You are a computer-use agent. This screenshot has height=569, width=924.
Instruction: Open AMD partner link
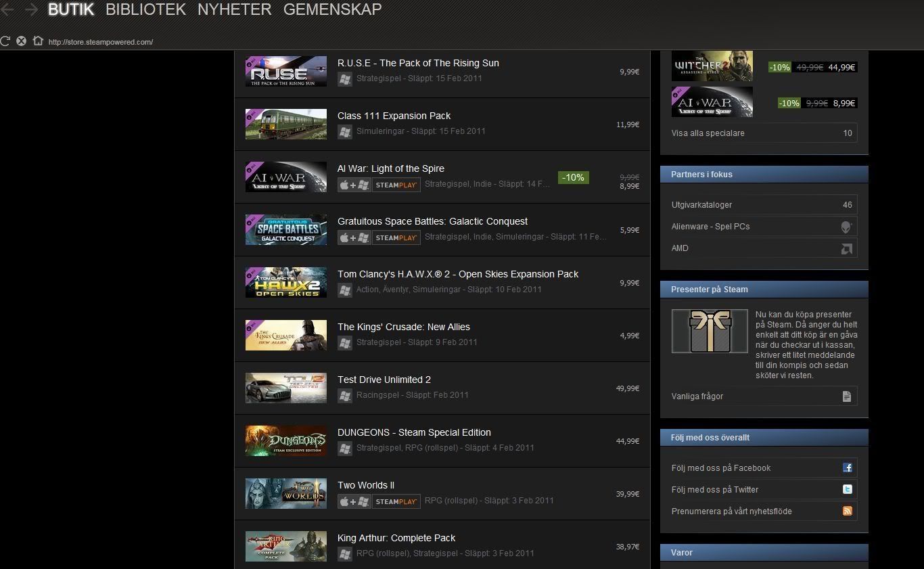point(764,248)
